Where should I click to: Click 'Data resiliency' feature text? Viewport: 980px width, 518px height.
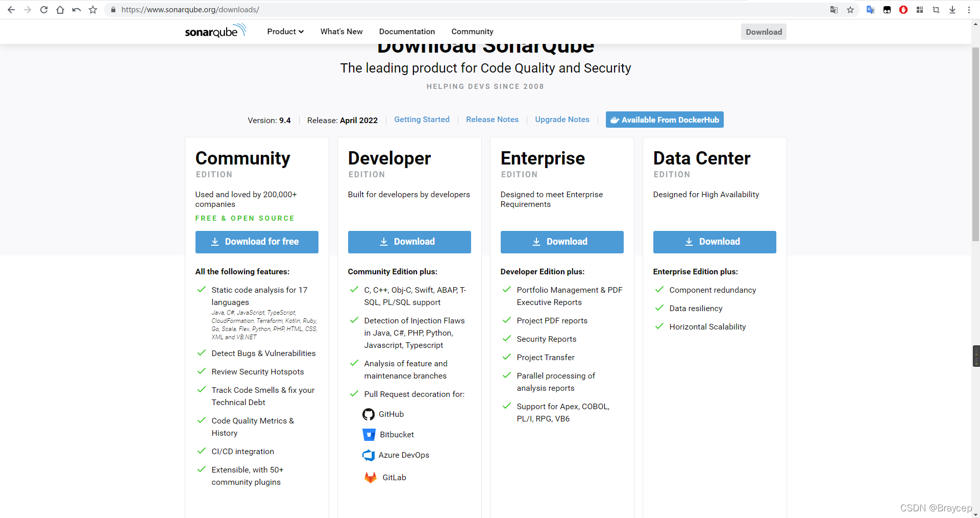pos(696,309)
